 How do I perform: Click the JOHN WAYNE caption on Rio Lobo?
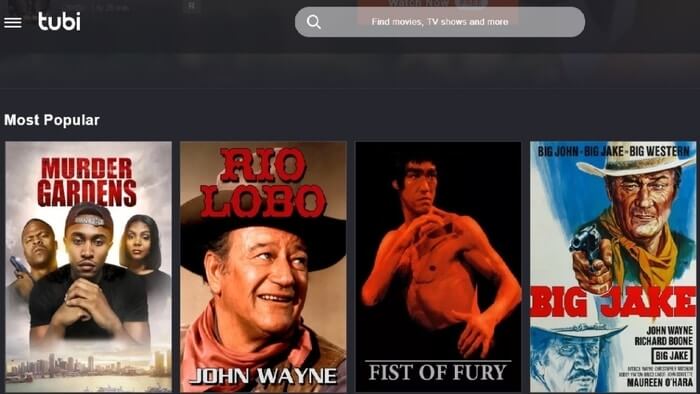[263, 376]
